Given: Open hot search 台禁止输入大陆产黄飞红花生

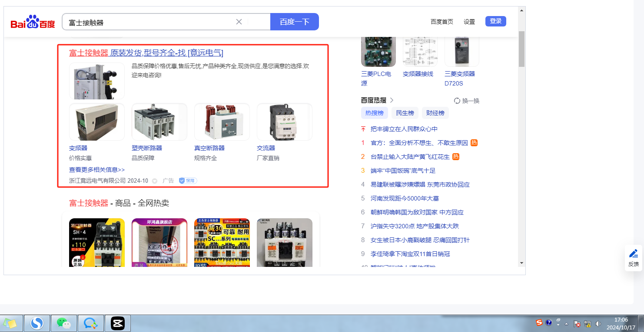Looking at the screenshot, I should point(410,157).
